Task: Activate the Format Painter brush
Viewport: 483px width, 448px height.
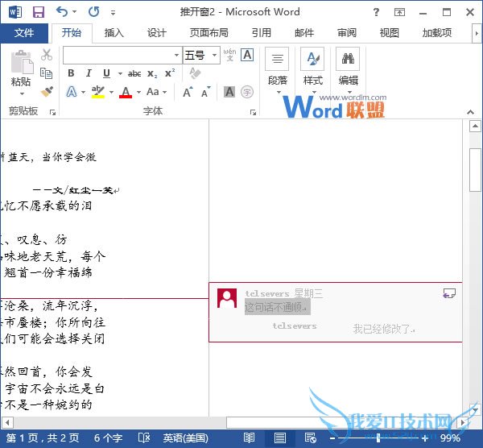Action: point(47,92)
